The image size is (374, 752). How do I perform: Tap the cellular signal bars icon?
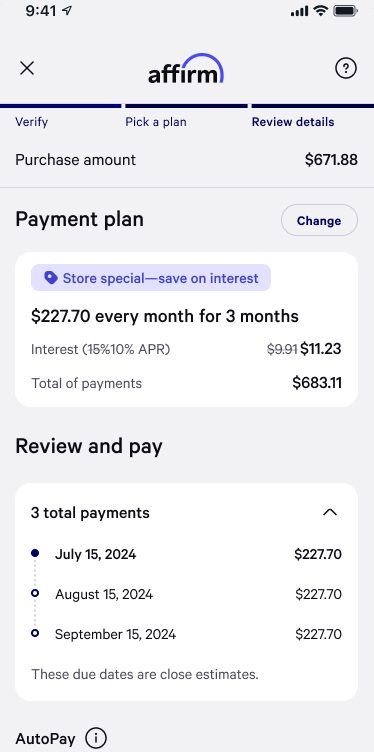(x=299, y=12)
